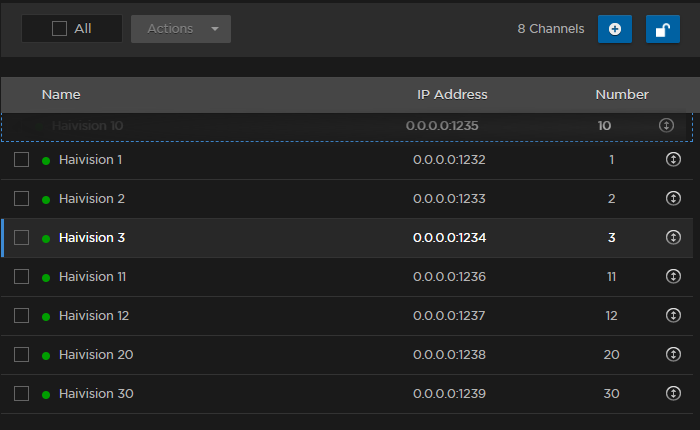Image resolution: width=700 pixels, height=430 pixels.
Task: Open the Actions dropdown menu
Action: 181,29
